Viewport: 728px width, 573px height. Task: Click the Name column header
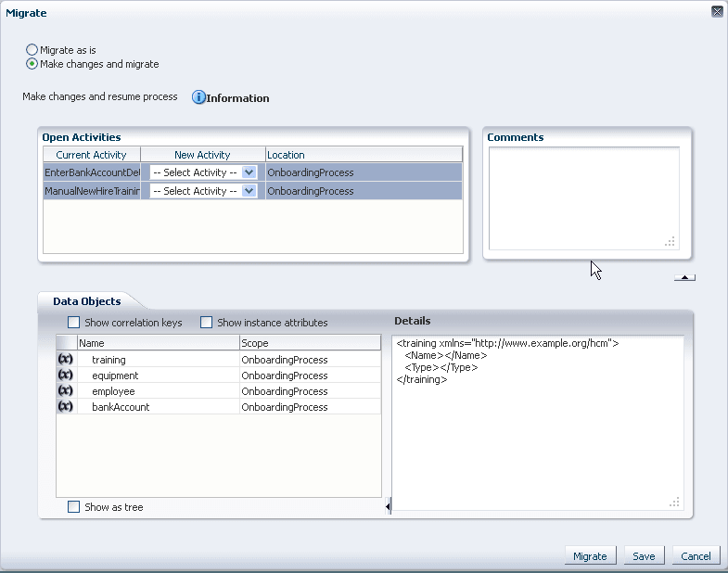[x=158, y=343]
